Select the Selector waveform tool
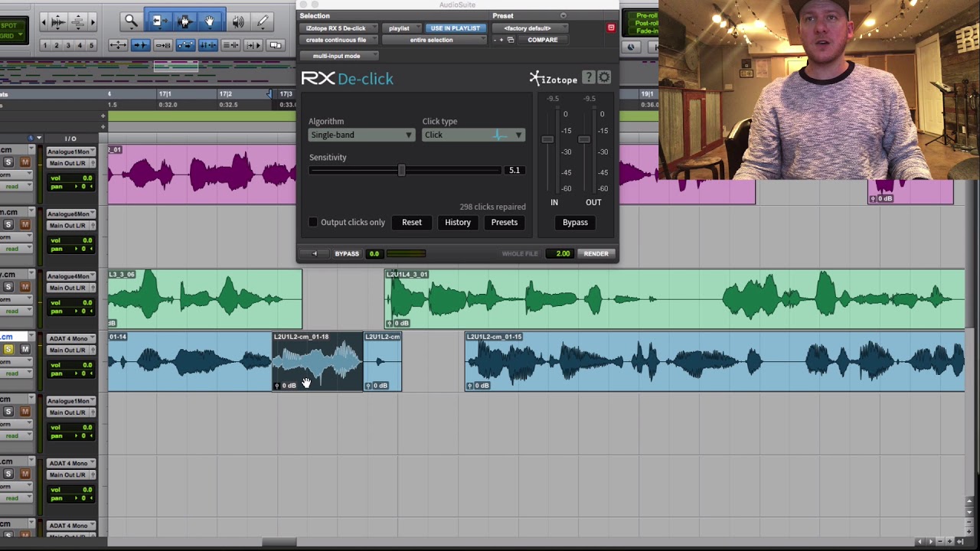Viewport: 980px width, 551px height. [185, 21]
